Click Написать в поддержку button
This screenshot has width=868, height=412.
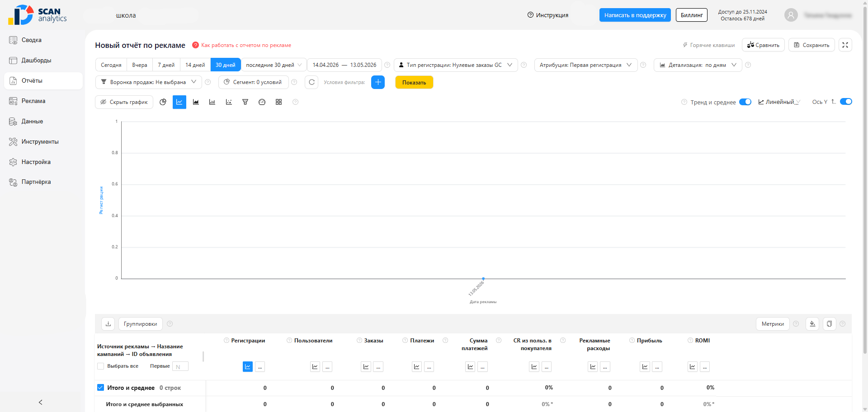pyautogui.click(x=635, y=15)
